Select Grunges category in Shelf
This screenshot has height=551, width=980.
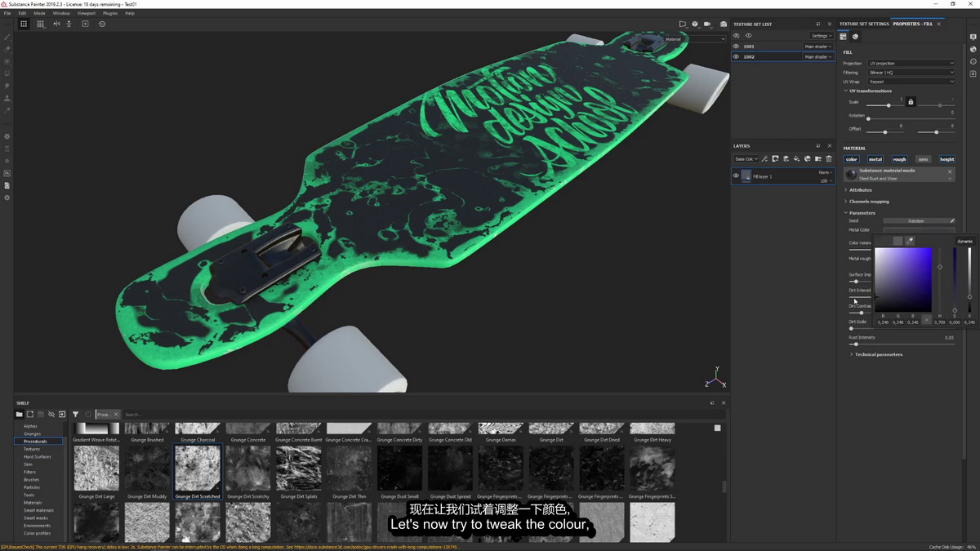click(x=32, y=433)
